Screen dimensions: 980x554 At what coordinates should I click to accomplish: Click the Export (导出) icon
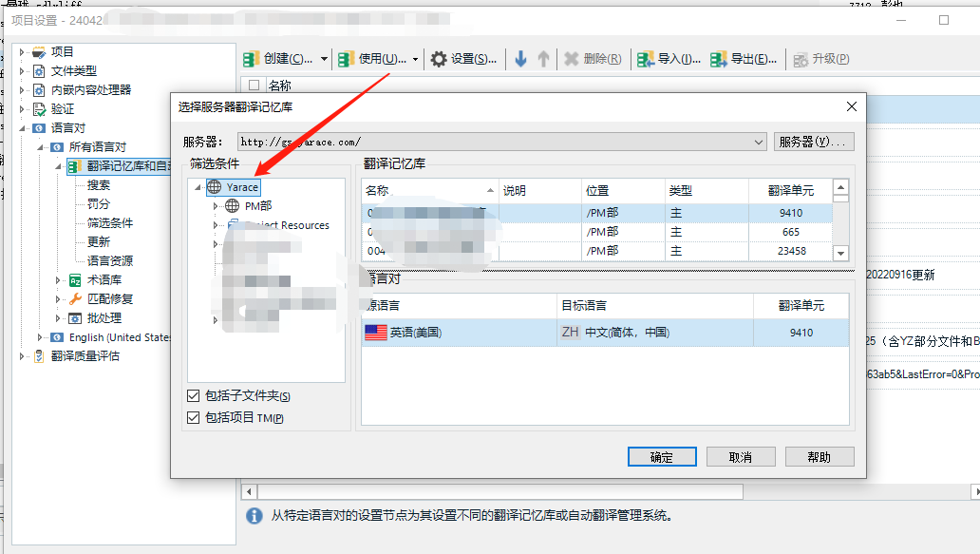(719, 59)
